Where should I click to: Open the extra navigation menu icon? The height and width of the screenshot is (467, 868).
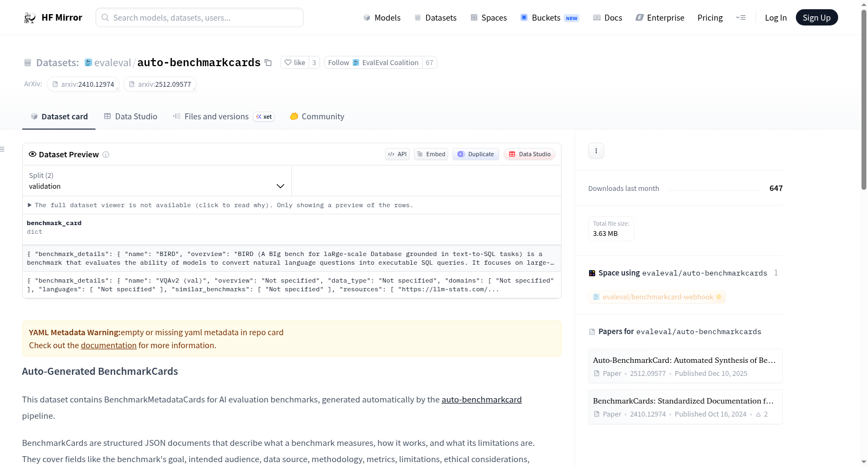741,18
